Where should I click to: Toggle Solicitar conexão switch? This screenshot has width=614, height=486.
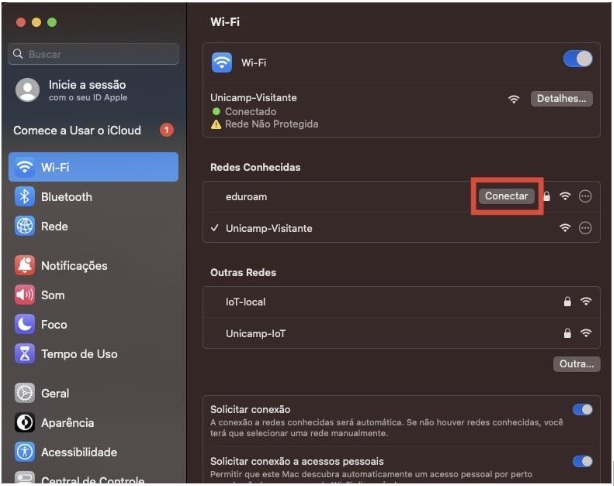582,410
